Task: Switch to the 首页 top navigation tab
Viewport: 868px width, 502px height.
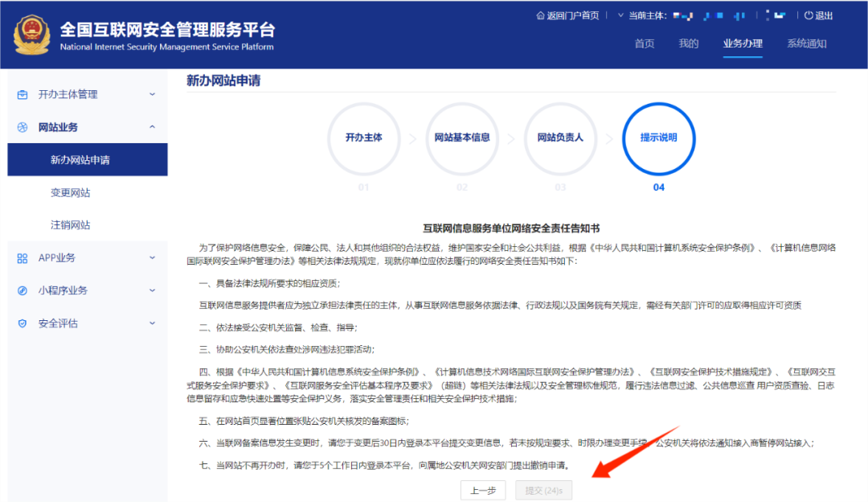Action: [644, 43]
